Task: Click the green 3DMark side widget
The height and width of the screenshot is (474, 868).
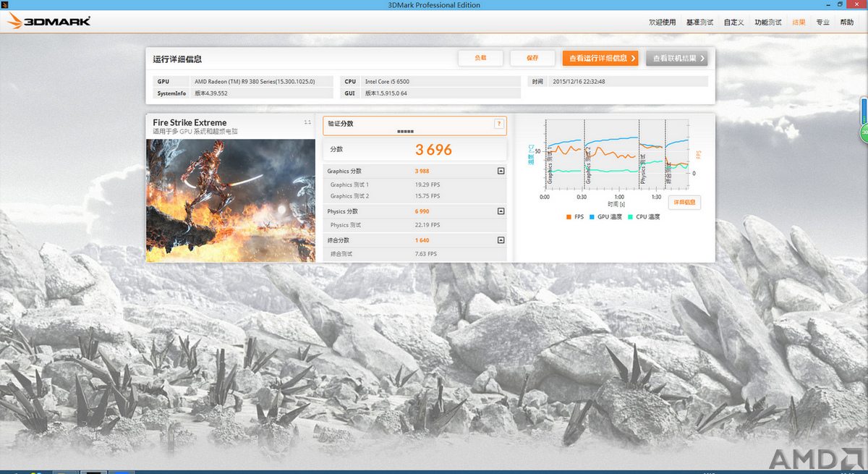Action: 864,133
